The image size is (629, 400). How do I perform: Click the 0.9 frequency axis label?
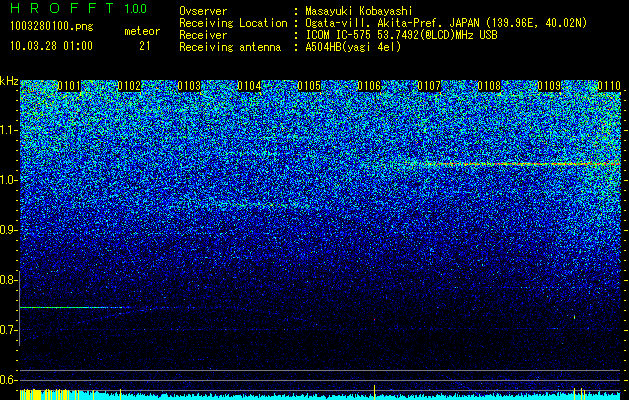(x=8, y=230)
